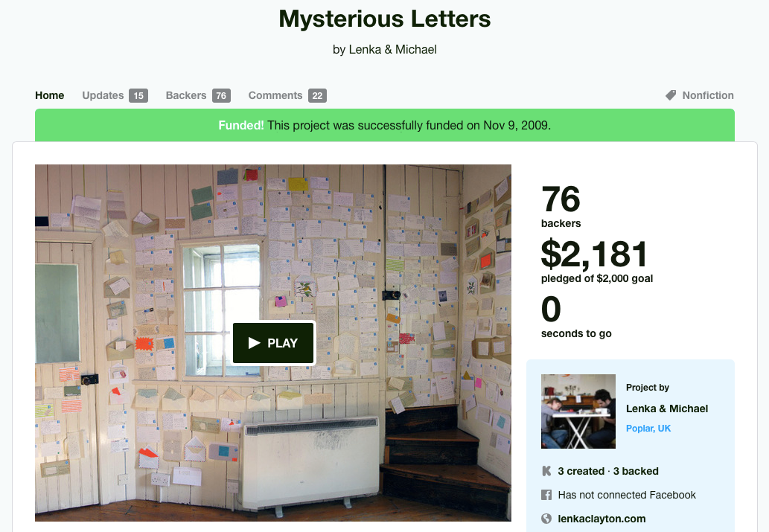
Task: Click the Mysterious Letters title
Action: (384, 19)
